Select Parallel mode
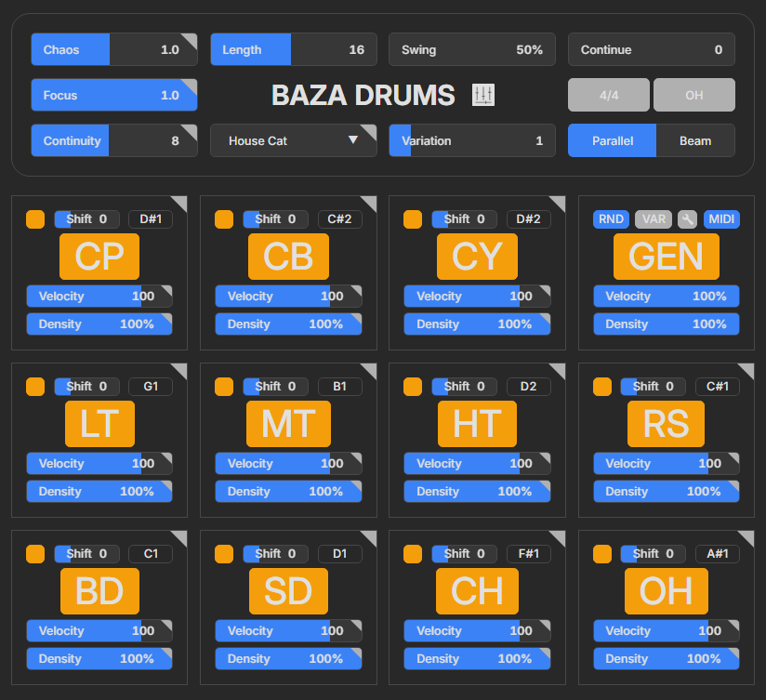Screen dimensions: 766x700 point(612,140)
